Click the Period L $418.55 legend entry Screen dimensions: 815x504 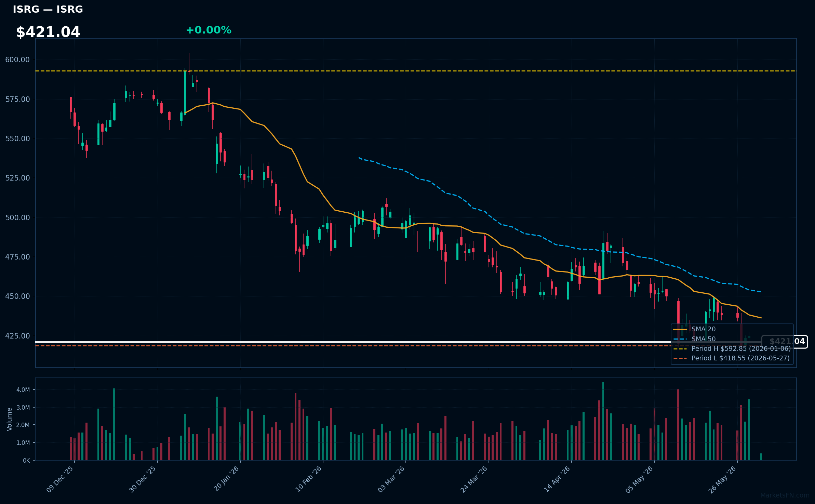[731, 358]
